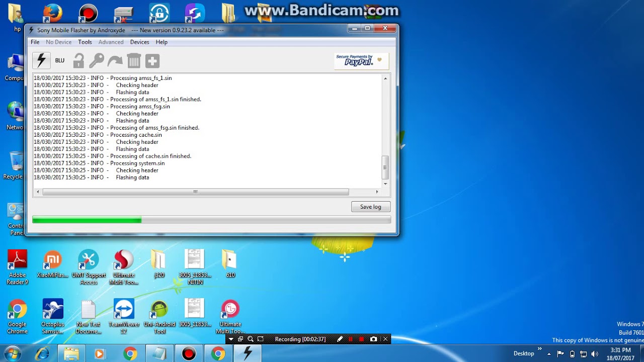Open the Windows Start menu

pyautogui.click(x=13, y=353)
